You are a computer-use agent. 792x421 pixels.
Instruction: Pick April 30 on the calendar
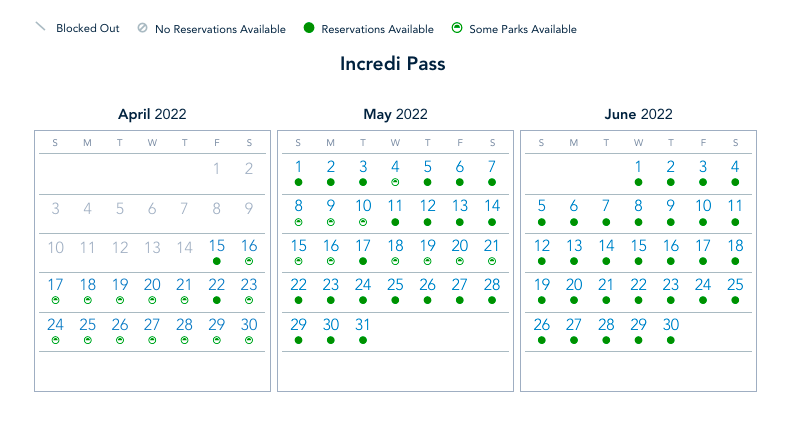click(x=249, y=325)
